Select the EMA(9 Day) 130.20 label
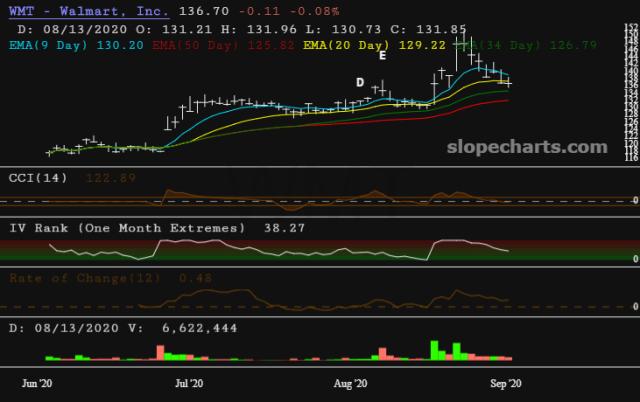 [x=76, y=45]
